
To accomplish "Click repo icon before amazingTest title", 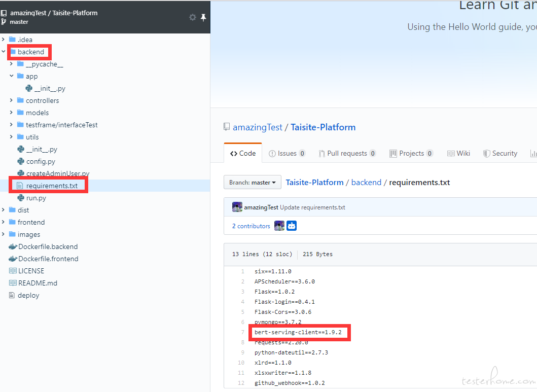I will [227, 127].
